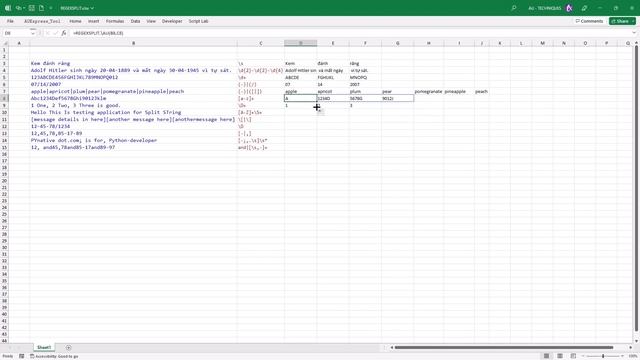Click the horizontal scrollbar thumb
Screen dimensions: 640x360
[x=504, y=348]
